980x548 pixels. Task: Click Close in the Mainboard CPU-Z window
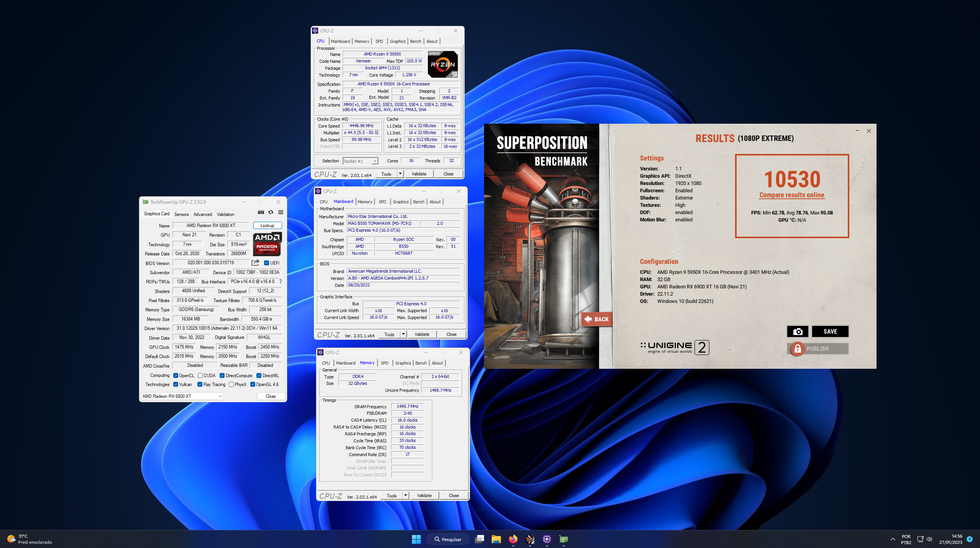coord(451,334)
